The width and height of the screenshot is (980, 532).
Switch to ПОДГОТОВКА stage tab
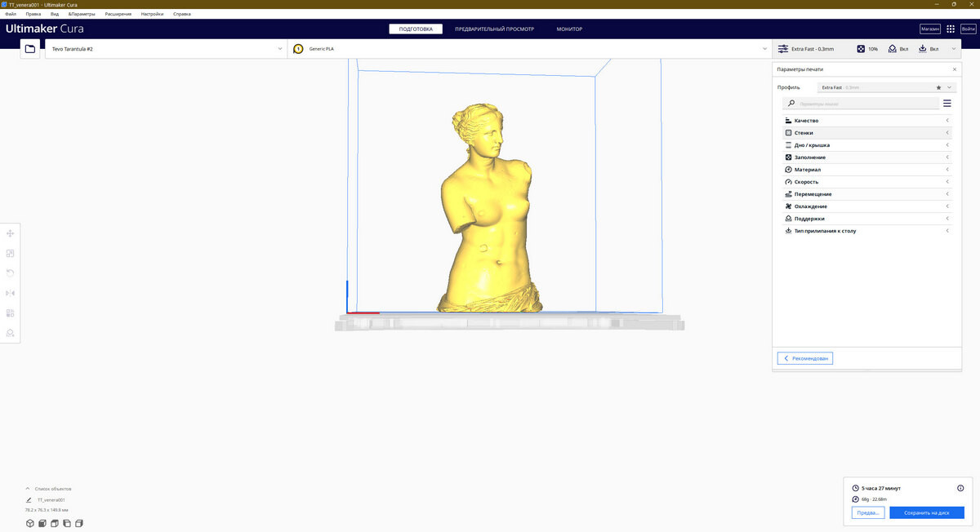[416, 29]
